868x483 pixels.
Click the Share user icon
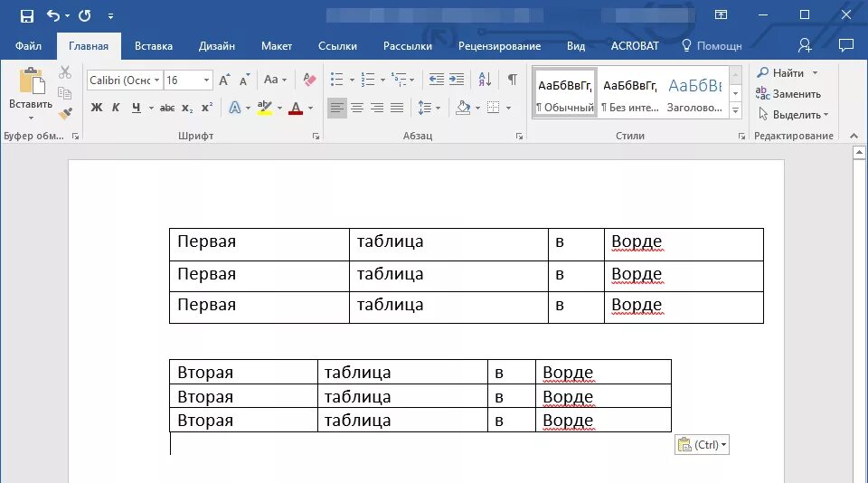tap(805, 45)
